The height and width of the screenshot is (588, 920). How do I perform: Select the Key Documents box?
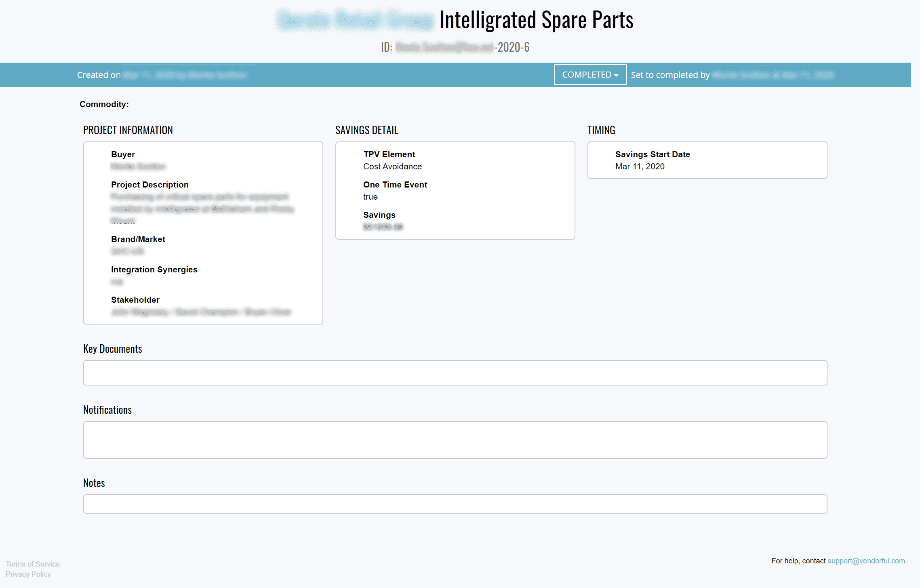[455, 373]
